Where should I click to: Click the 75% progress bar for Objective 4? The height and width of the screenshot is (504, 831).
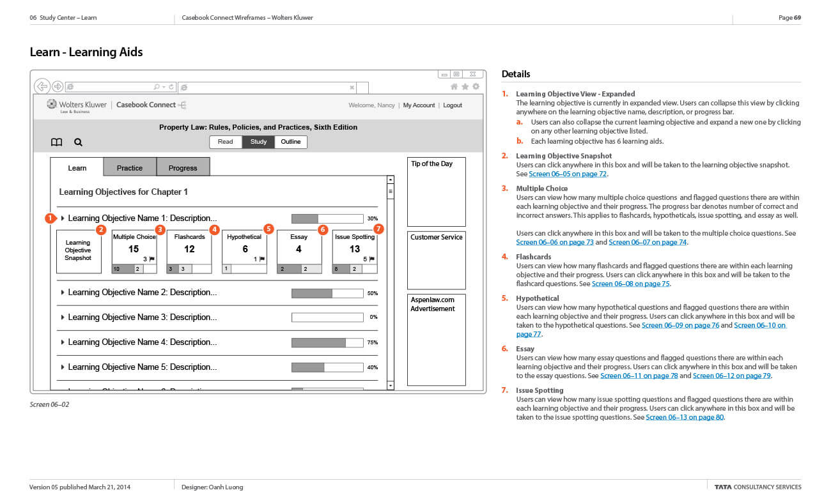[327, 343]
